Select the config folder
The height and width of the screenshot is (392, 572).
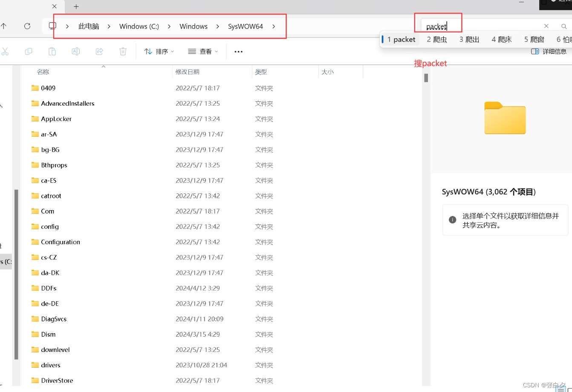(x=50, y=226)
